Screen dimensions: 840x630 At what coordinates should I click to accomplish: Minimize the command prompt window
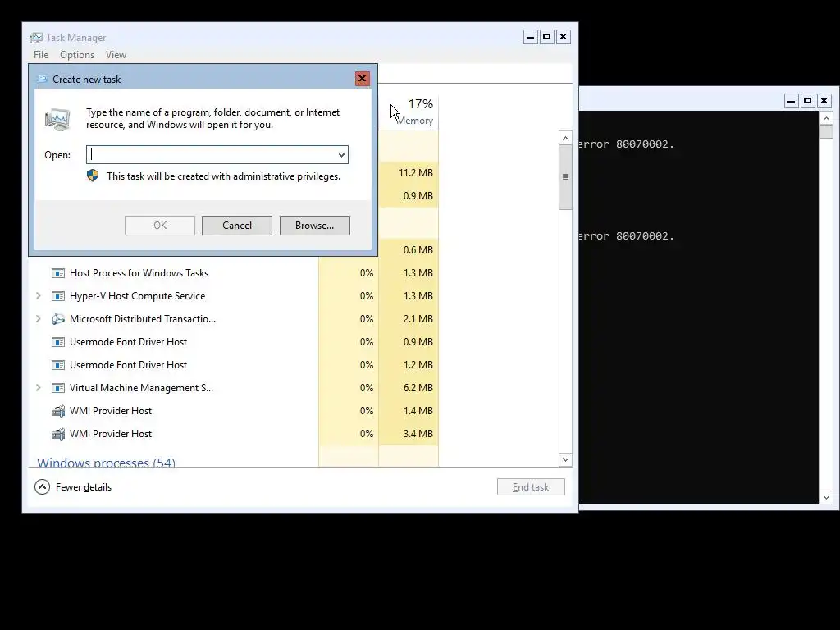point(792,101)
